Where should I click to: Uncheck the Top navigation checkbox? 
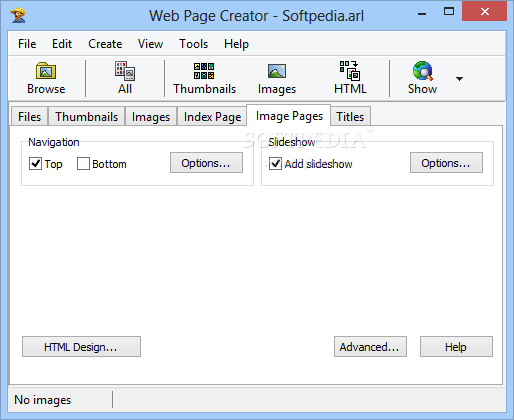click(35, 164)
